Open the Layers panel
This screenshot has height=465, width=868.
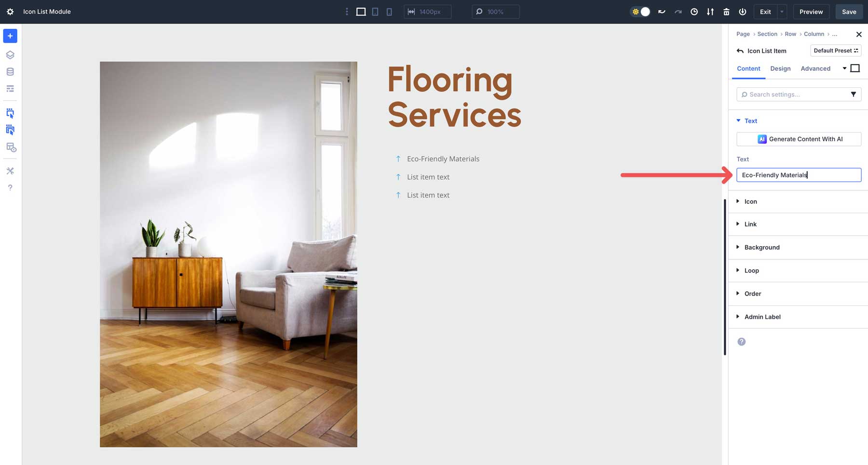10,54
